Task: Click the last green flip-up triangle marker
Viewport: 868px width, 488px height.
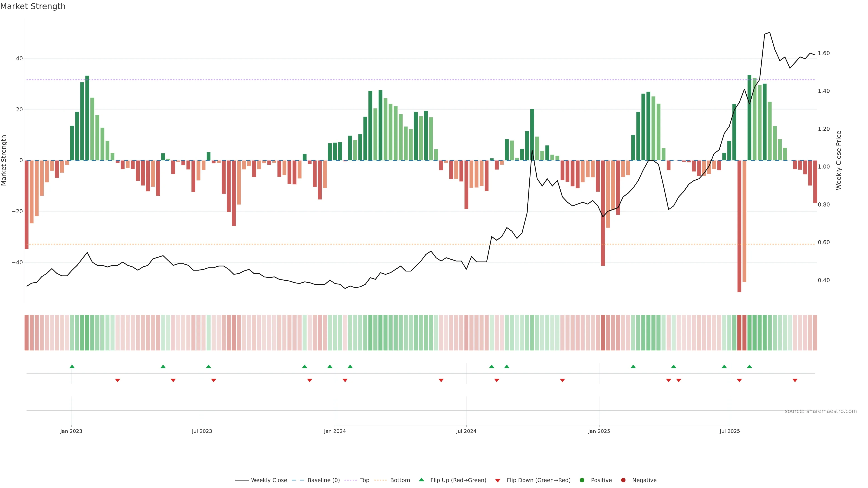Action: 749,366
